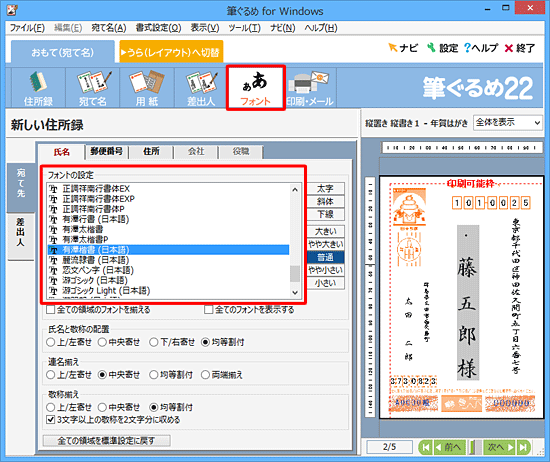Switch to the 住所 tab
The width and height of the screenshot is (550, 462).
[151, 152]
